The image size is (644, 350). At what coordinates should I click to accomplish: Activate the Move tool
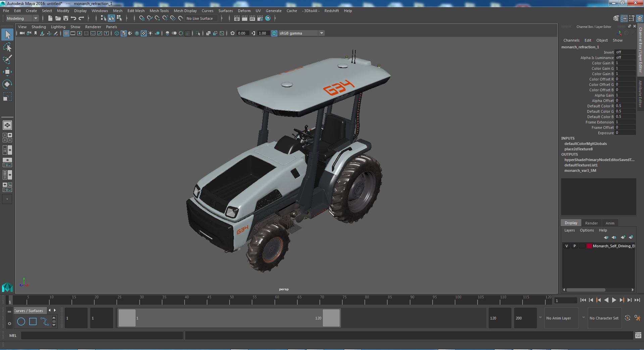click(7, 72)
